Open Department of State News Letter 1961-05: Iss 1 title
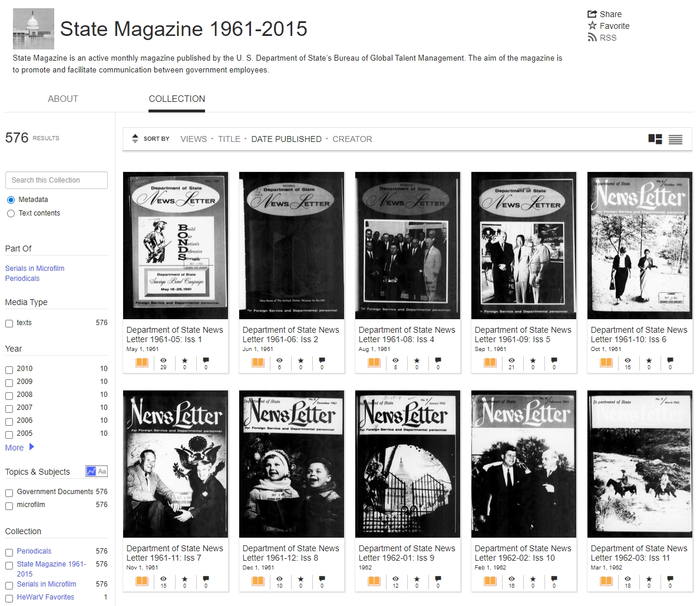 (174, 335)
